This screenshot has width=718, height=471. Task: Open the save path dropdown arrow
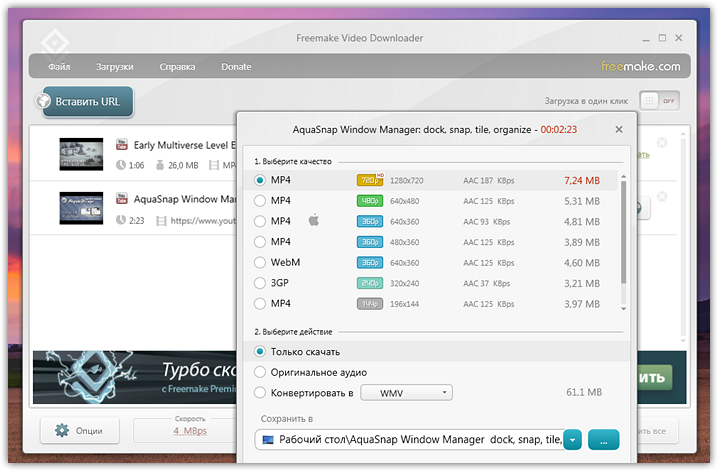pos(572,440)
